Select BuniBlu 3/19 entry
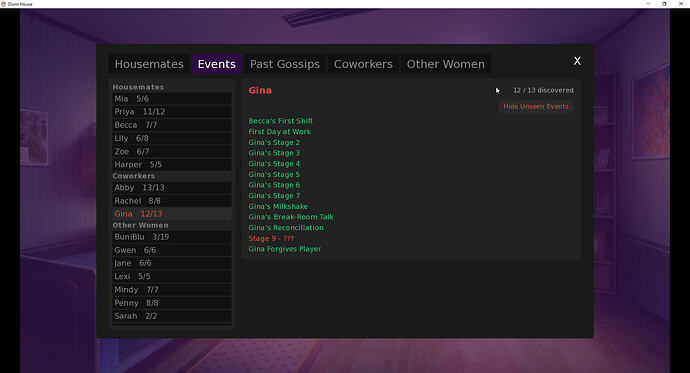The height and width of the screenshot is (373, 690). click(172, 237)
